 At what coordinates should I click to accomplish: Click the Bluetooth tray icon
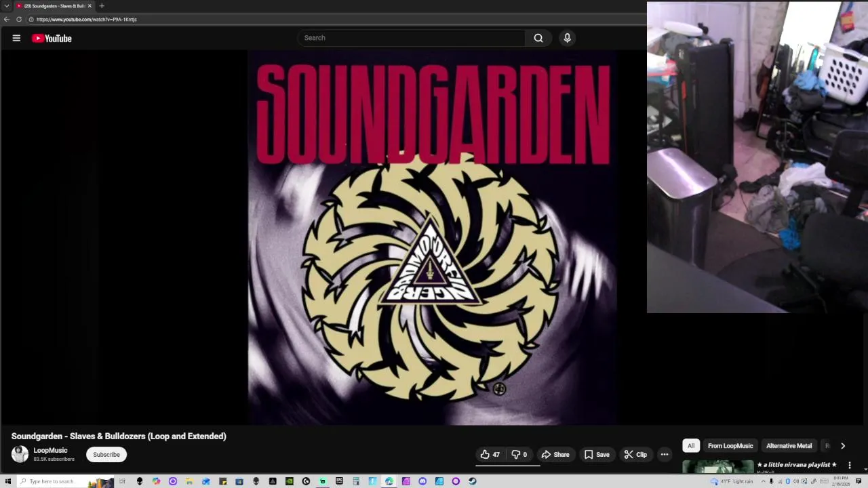coord(788,481)
